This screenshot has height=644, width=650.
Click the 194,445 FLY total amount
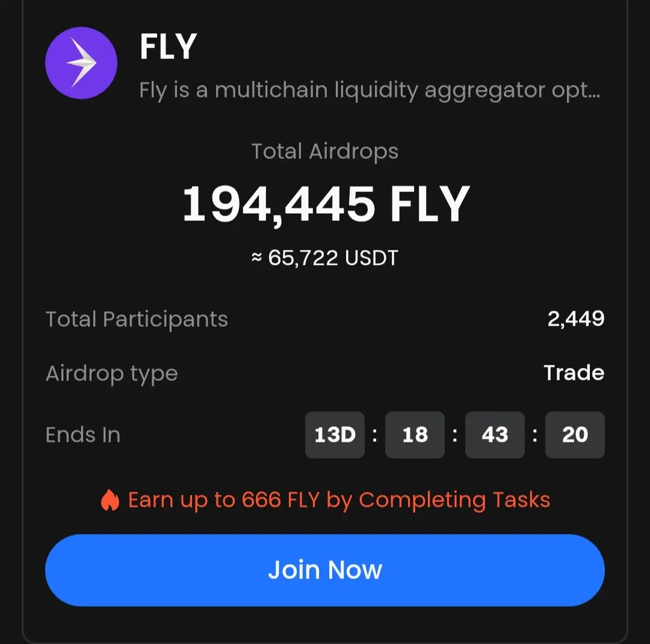(326, 204)
